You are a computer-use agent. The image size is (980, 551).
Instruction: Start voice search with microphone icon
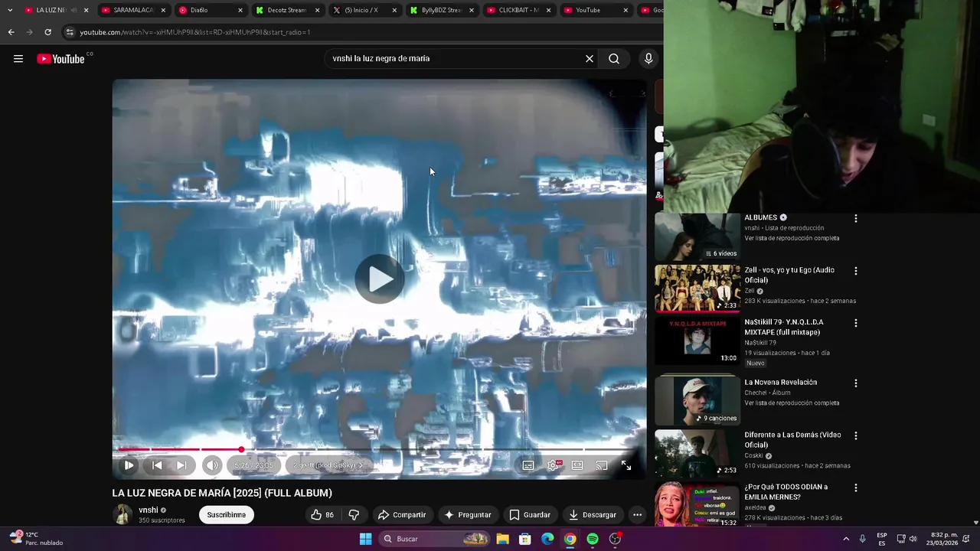(648, 59)
